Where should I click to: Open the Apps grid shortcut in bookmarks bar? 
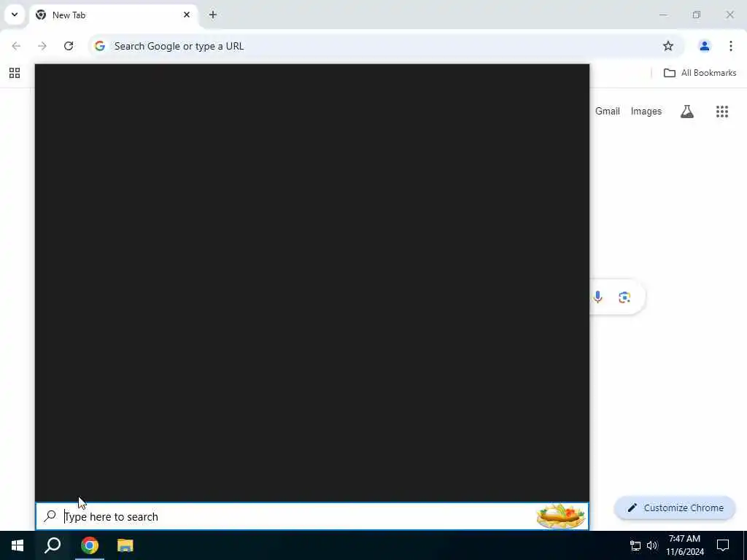pyautogui.click(x=15, y=73)
